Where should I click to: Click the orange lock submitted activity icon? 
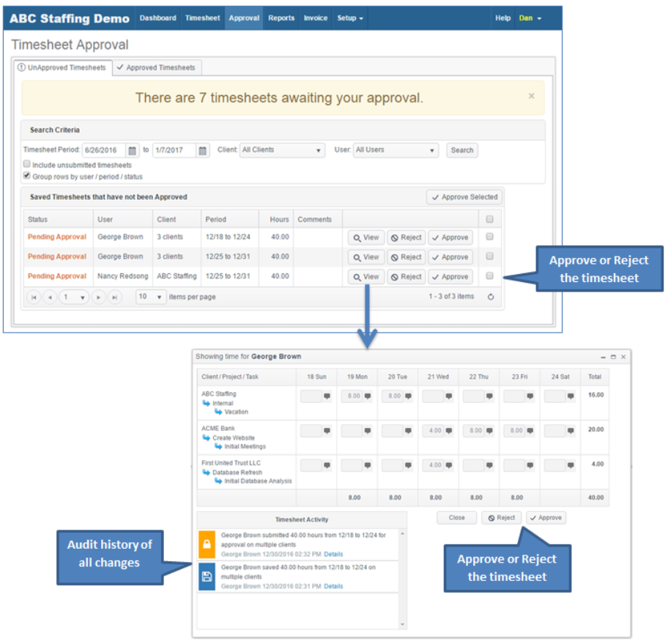(x=207, y=544)
